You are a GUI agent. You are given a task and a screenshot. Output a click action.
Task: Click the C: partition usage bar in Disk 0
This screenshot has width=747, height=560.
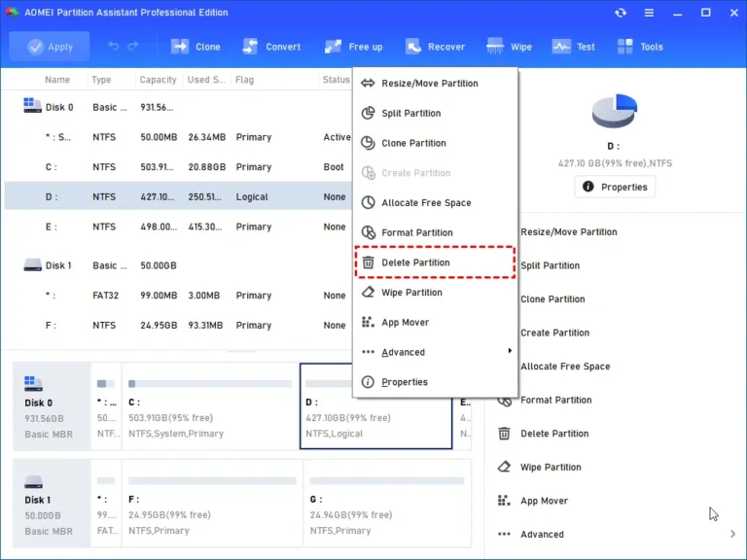pyautogui.click(x=209, y=384)
